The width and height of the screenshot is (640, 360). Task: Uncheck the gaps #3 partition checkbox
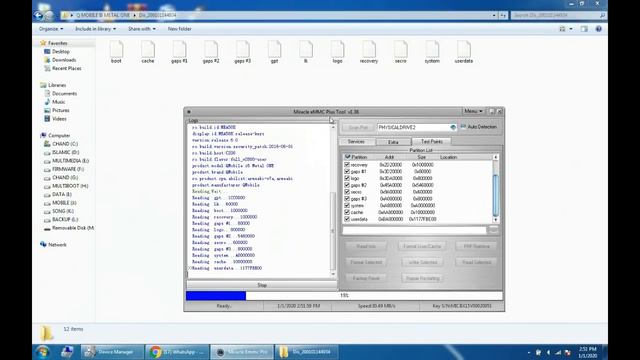pyautogui.click(x=347, y=198)
